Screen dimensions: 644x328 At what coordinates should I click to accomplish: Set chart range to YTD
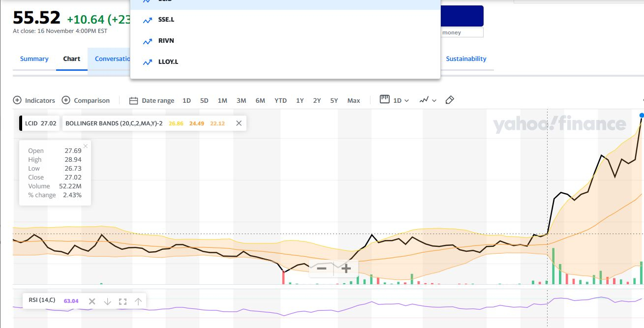click(280, 100)
